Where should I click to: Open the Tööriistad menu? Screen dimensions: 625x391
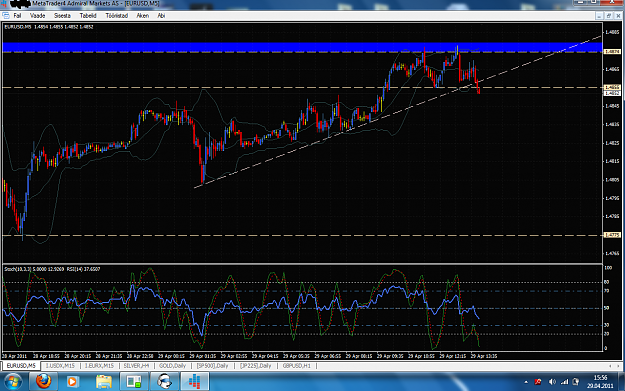(117, 16)
